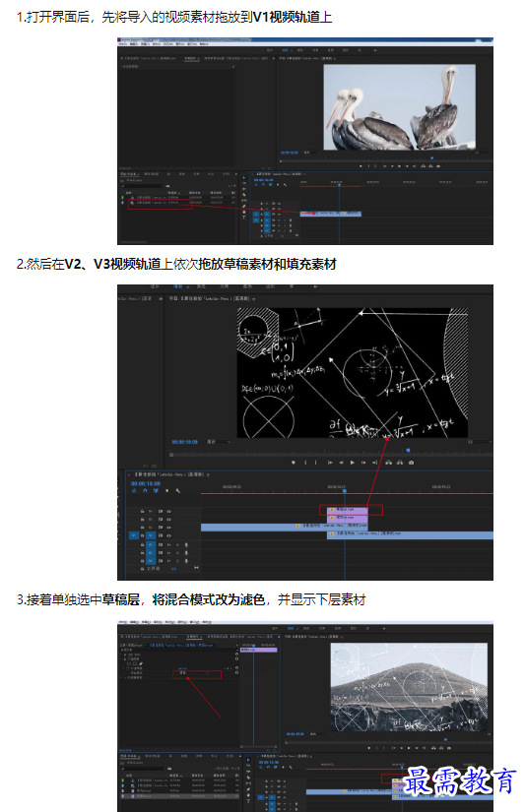Toggle V1 track eye output in step 2 image

169,535
